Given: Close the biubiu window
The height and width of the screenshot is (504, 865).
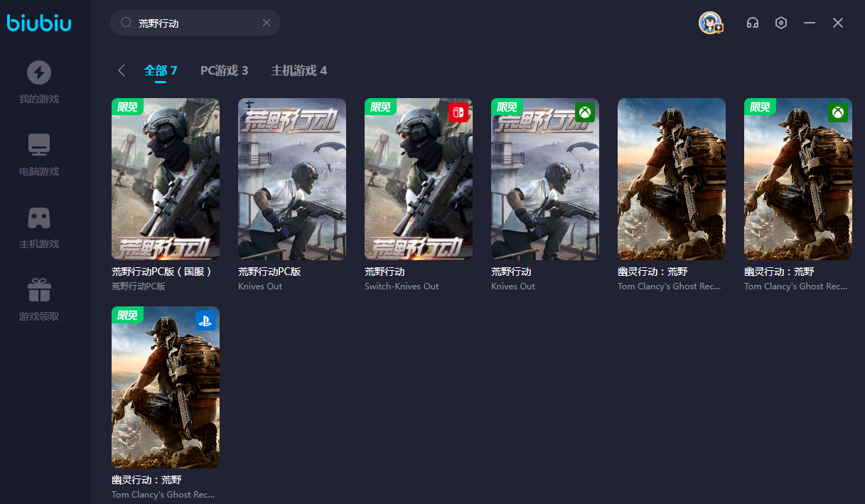Looking at the screenshot, I should 838,23.
